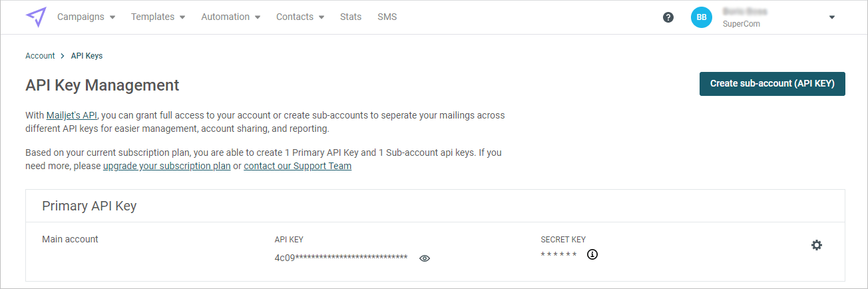Screen dimensions: 868x289
Task: Open the Contacts dropdown menu
Action: click(x=300, y=17)
